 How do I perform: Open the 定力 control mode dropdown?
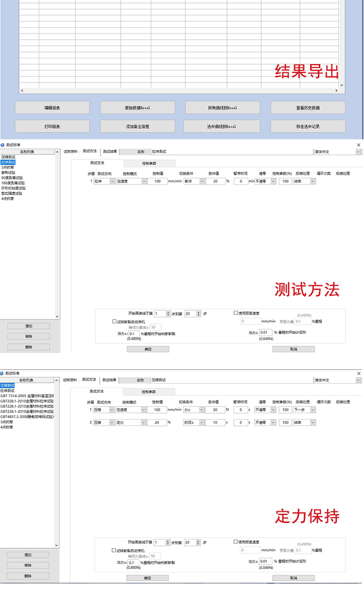pyautogui.click(x=144, y=423)
